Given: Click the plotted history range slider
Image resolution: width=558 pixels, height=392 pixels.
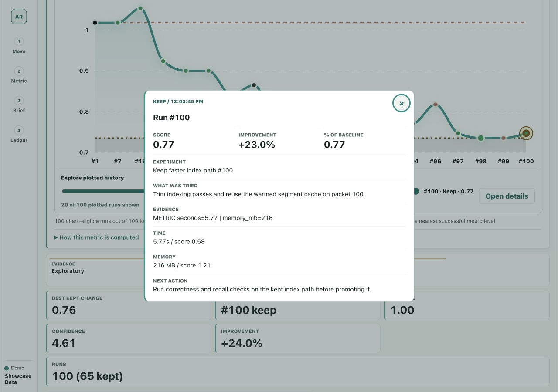Looking at the screenshot, I should [103, 191].
